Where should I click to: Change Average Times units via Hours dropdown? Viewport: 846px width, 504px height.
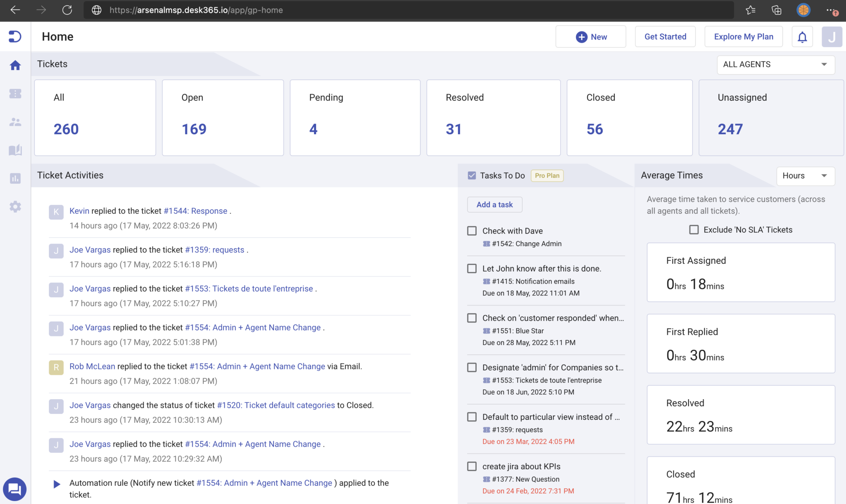(x=805, y=176)
